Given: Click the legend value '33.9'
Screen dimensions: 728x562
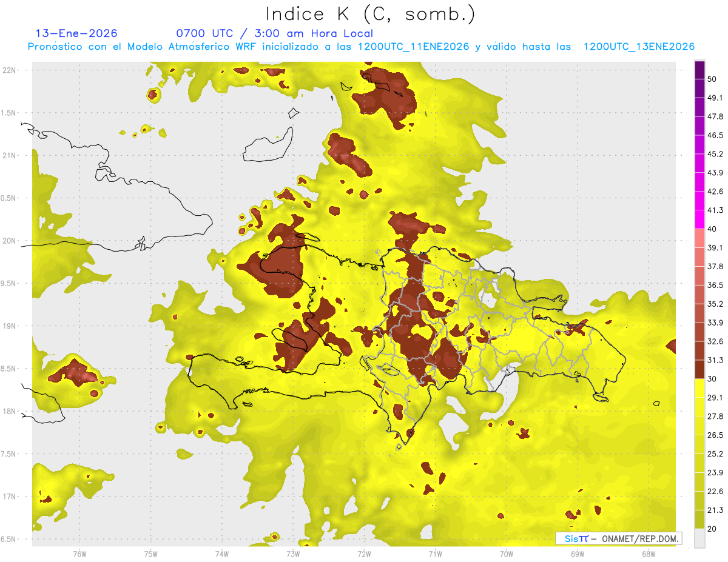Looking at the screenshot, I should coord(715,323).
